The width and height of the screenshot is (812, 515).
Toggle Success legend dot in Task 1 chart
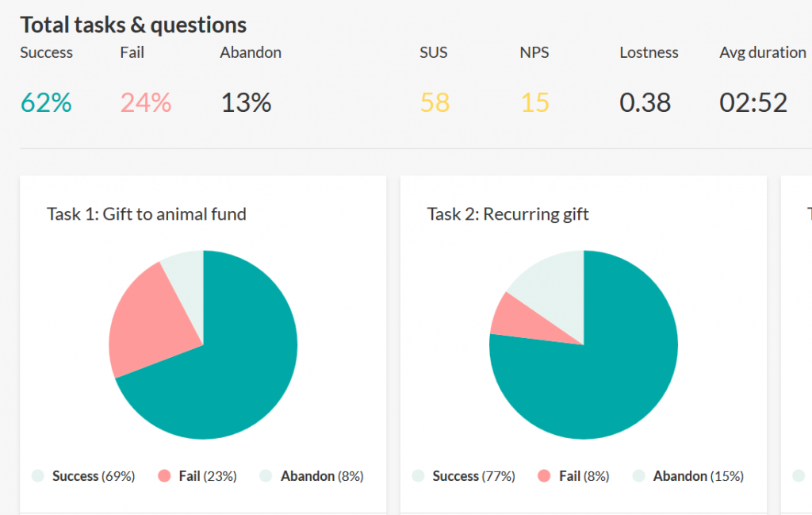[x=38, y=475]
